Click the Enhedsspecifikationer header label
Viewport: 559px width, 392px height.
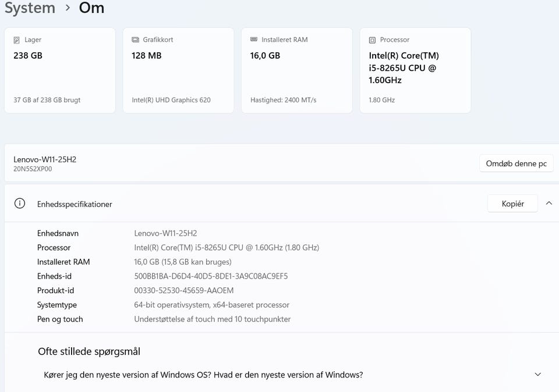(75, 204)
